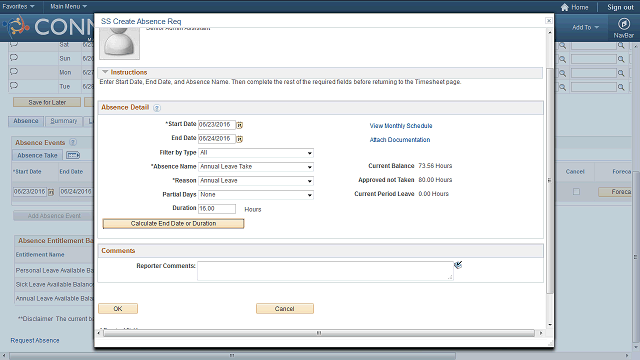640x360 pixels.
Task: Click into Reporter Comments text area
Action: pos(325,271)
